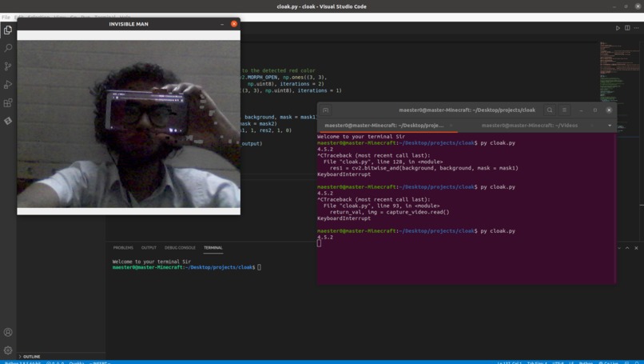Open the Run and Debug view
Image resolution: width=644 pixels, height=364 pixels.
click(8, 84)
